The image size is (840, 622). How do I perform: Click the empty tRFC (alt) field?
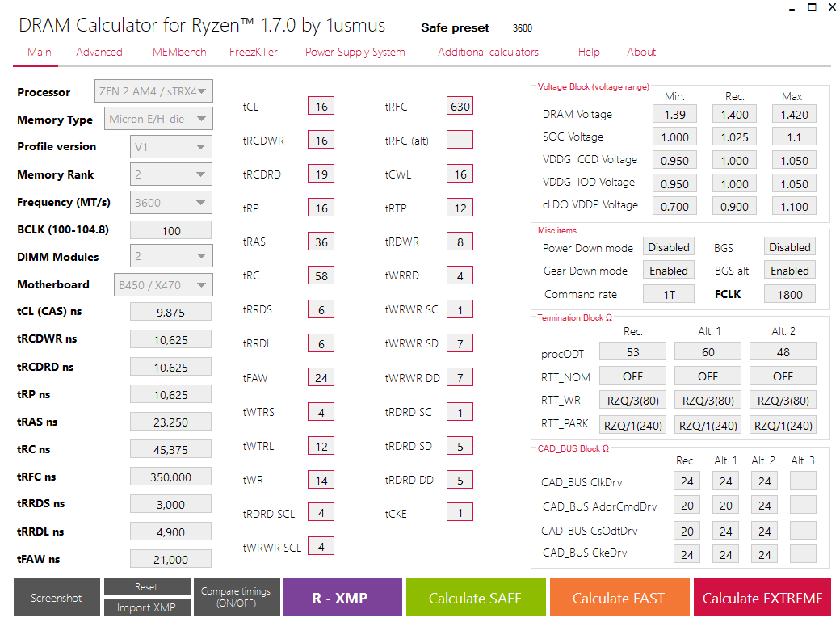tap(460, 140)
